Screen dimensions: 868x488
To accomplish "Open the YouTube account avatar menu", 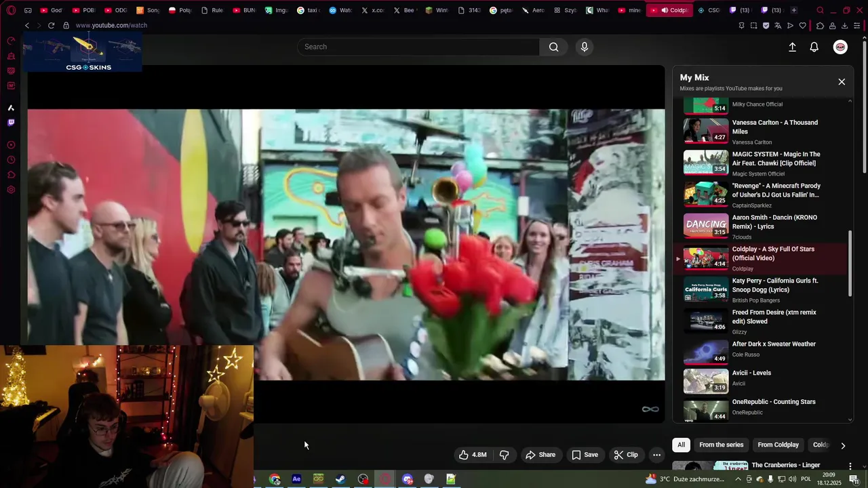I will (840, 47).
